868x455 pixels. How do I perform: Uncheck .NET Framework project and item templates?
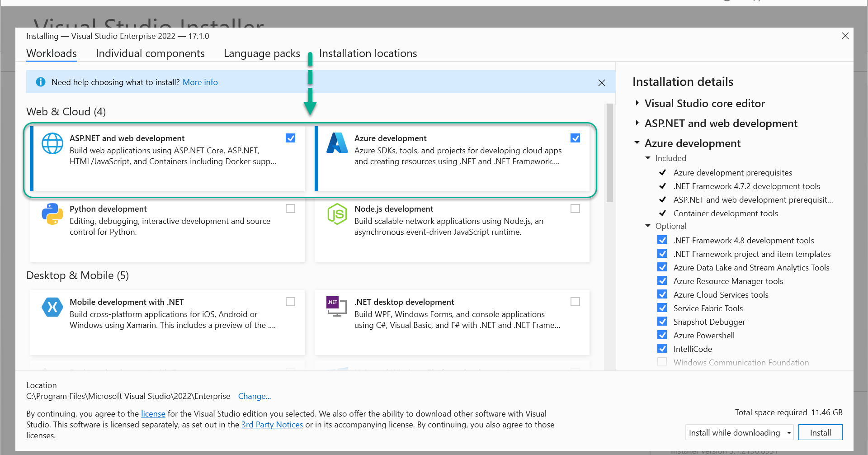tap(662, 254)
